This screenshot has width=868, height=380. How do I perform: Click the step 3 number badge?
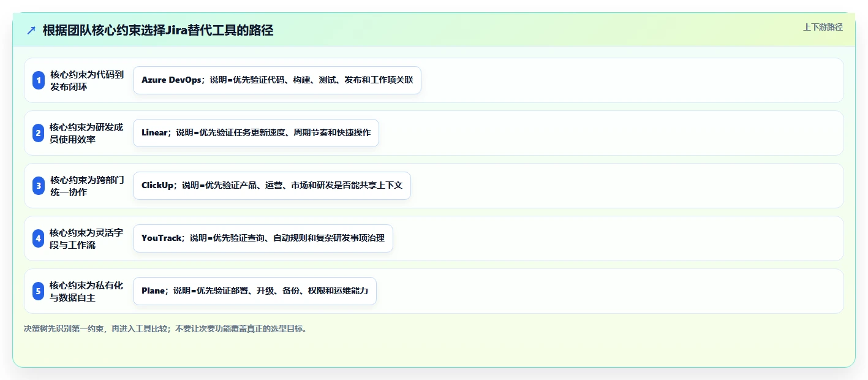[39, 186]
